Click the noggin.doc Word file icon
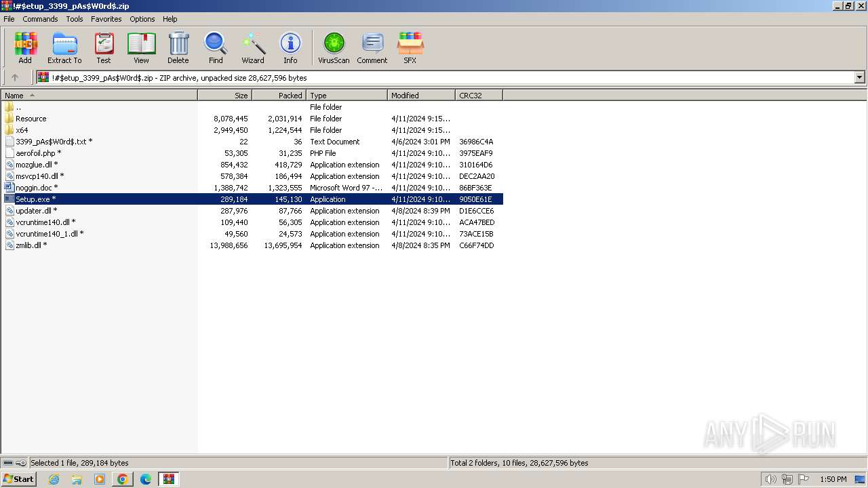The height and width of the screenshot is (488, 868). [x=9, y=188]
